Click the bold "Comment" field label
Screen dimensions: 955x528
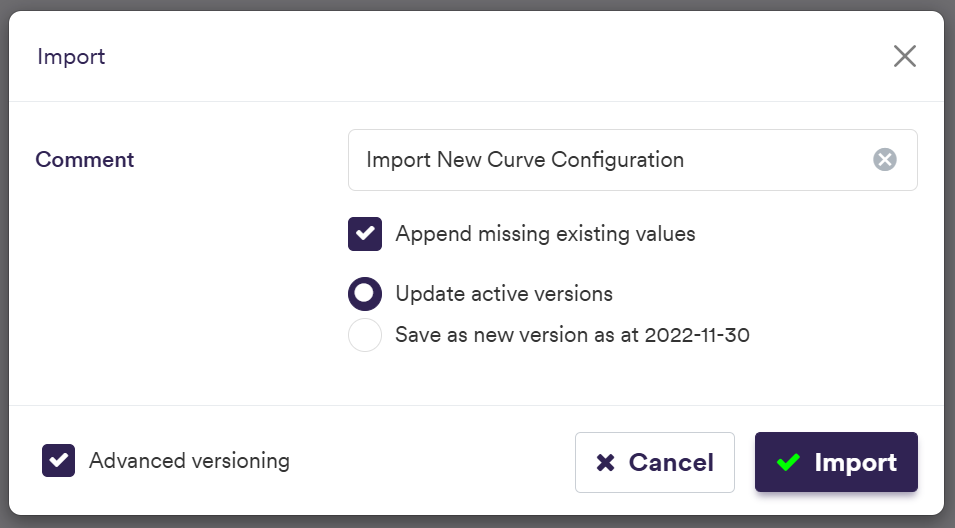point(85,159)
